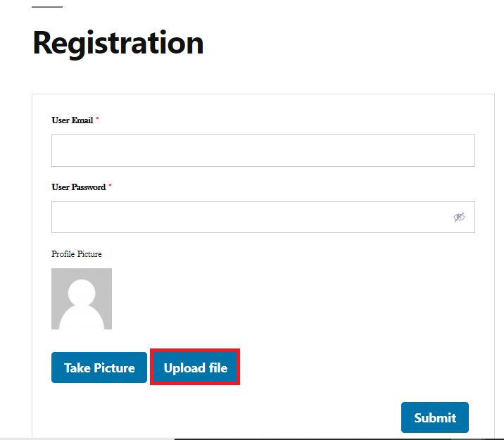Click the User Password label text
Viewport: 504px width, 440px height.
pos(78,187)
